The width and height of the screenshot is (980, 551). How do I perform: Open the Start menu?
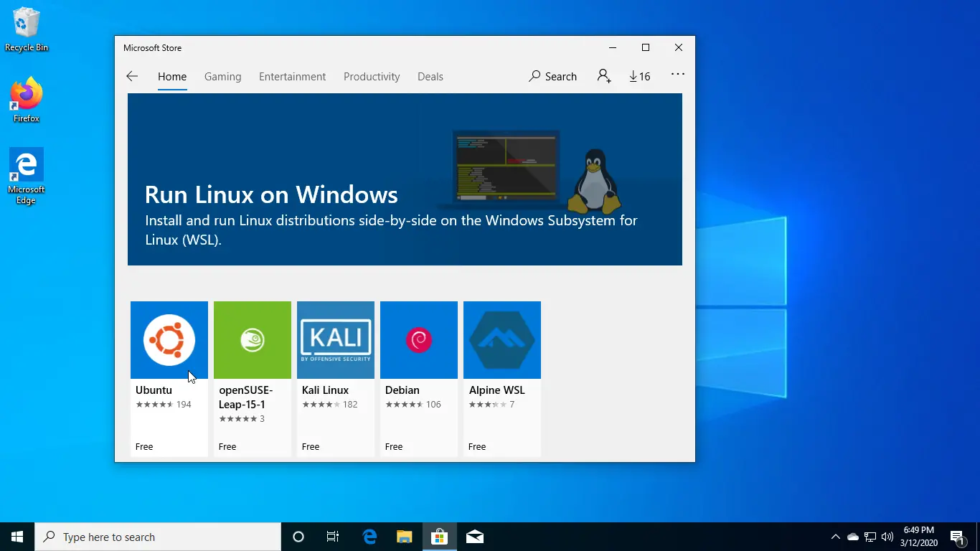coord(16,536)
